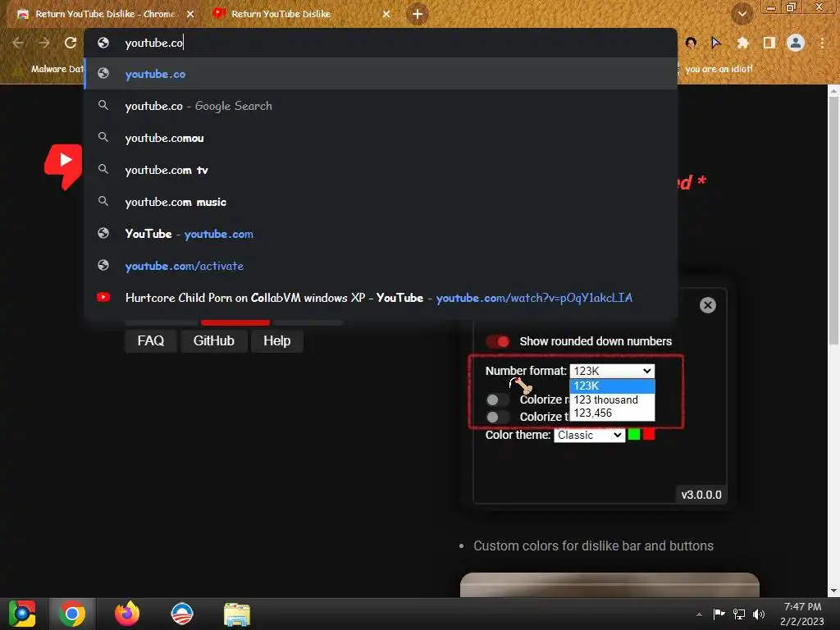Open a new browser tab
Viewport: 840px width, 630px height.
[418, 14]
